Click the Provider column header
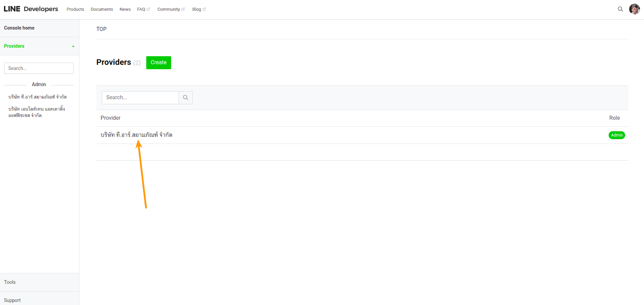644x305 pixels. 111,118
